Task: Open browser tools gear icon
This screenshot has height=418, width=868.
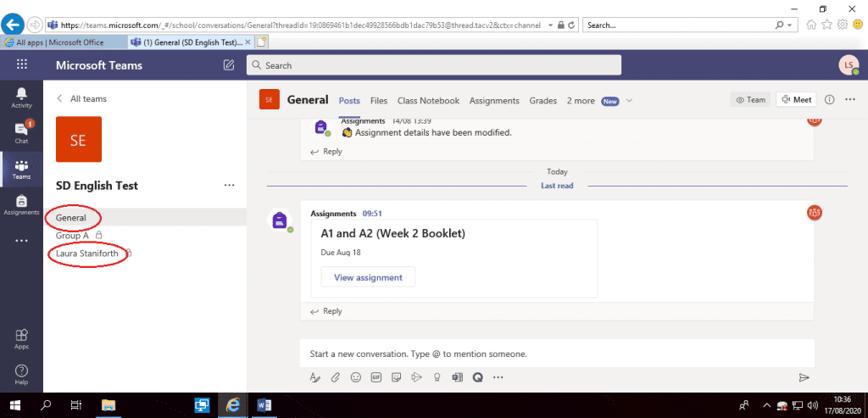Action: click(x=842, y=25)
